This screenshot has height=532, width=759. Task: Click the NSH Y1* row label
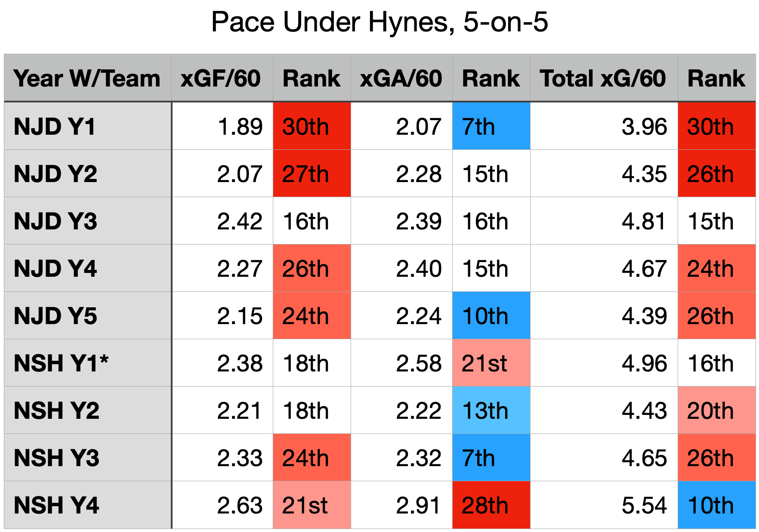(x=61, y=363)
